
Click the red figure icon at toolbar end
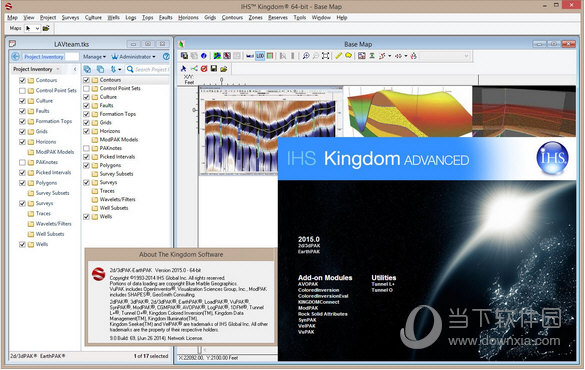(x=413, y=56)
